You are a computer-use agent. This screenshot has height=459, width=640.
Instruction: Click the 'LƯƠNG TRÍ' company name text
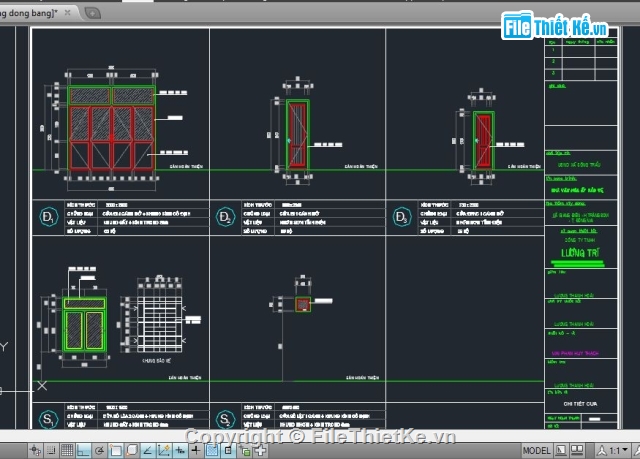tap(580, 253)
